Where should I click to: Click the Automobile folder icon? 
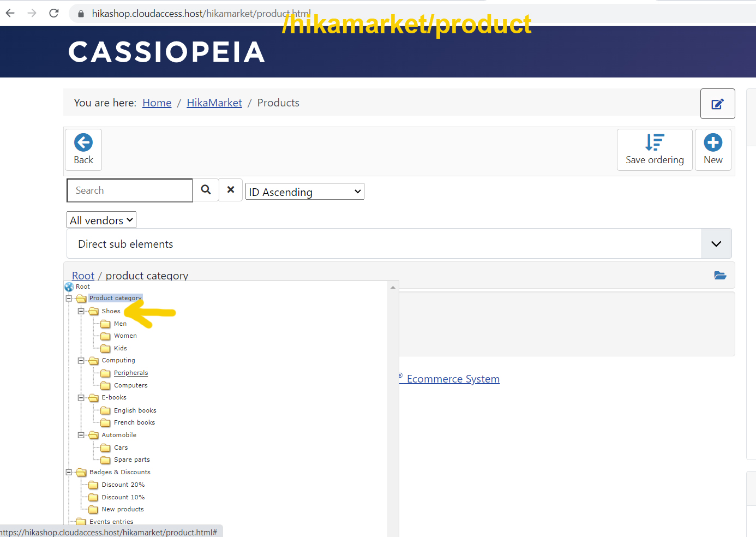pos(94,435)
